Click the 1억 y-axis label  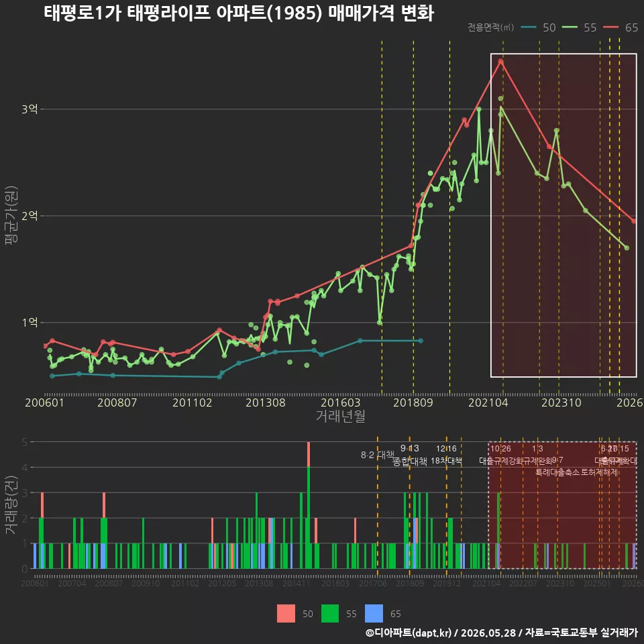click(x=30, y=323)
